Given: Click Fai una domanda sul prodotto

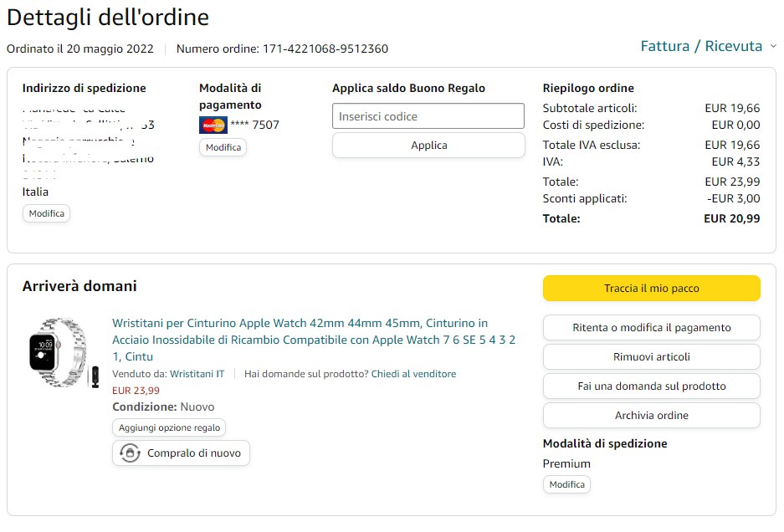Looking at the screenshot, I should point(652,386).
